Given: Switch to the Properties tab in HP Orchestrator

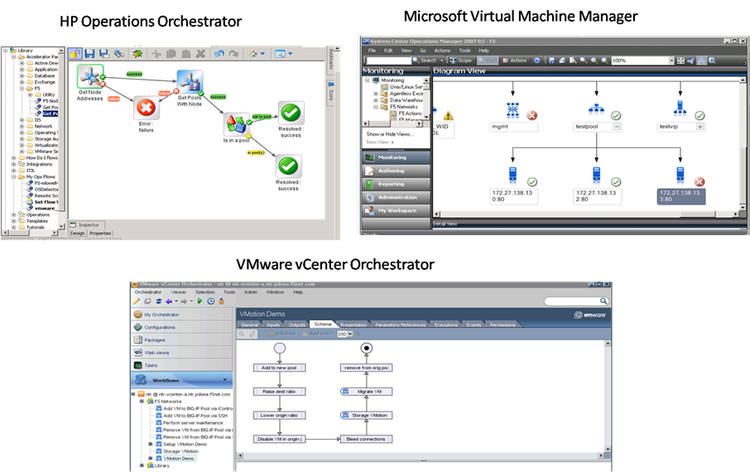Looking at the screenshot, I should (100, 233).
